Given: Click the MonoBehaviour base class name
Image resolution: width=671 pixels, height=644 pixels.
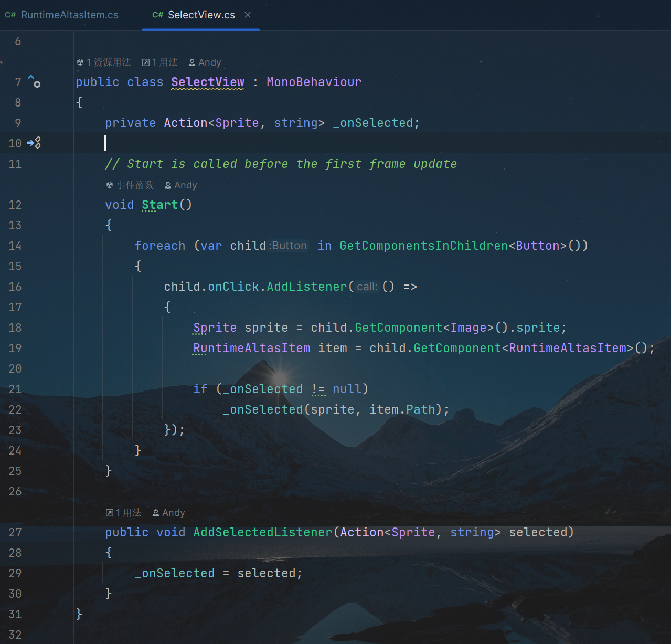Looking at the screenshot, I should [314, 82].
